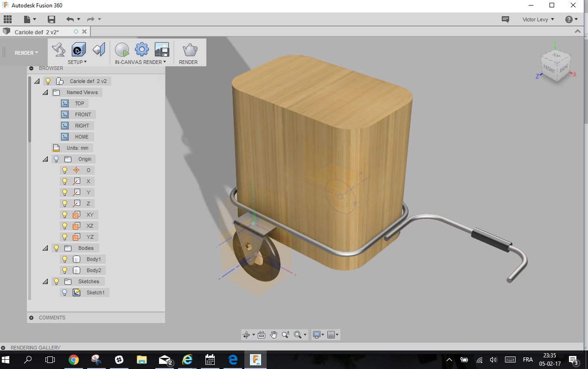Screen dimensions: 588x369
Task: Collapse the Origin folder
Action: point(45,159)
